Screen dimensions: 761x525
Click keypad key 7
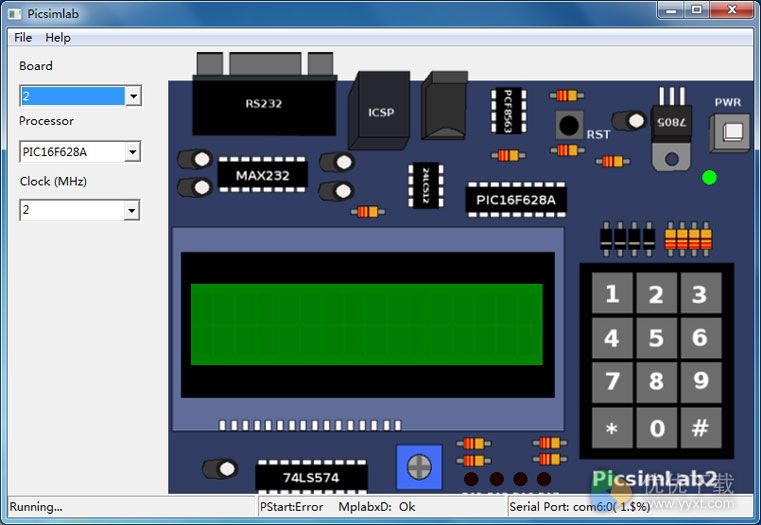click(x=612, y=382)
